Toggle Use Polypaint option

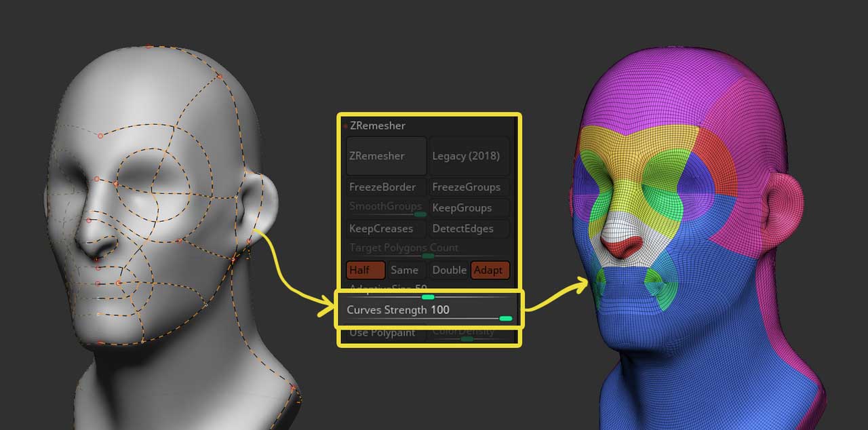(x=386, y=332)
